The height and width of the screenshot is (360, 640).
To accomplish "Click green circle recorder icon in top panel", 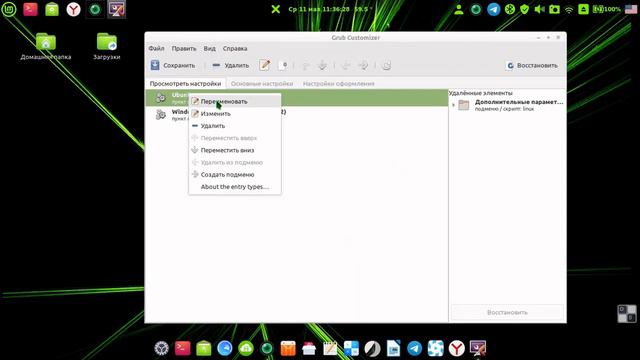I will [95, 9].
